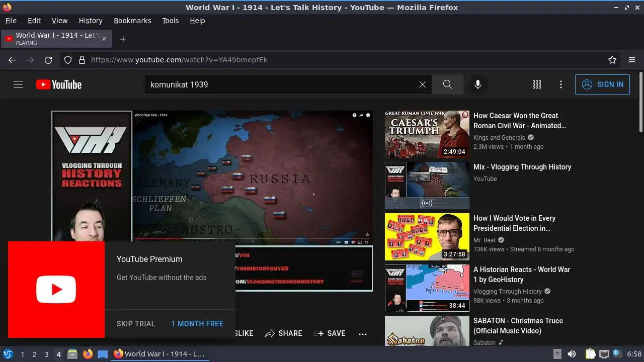644x362 pixels.
Task: Open more actions ellipsis below video
Action: click(363, 333)
